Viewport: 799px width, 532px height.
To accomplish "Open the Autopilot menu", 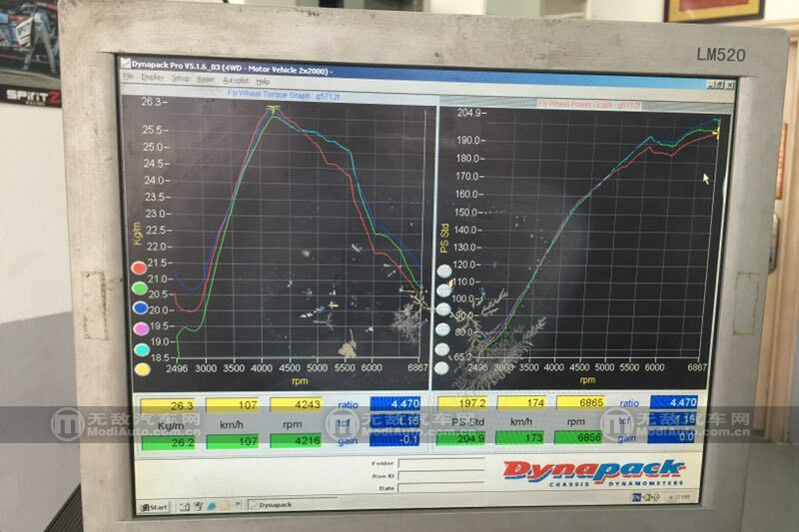I will (x=236, y=81).
